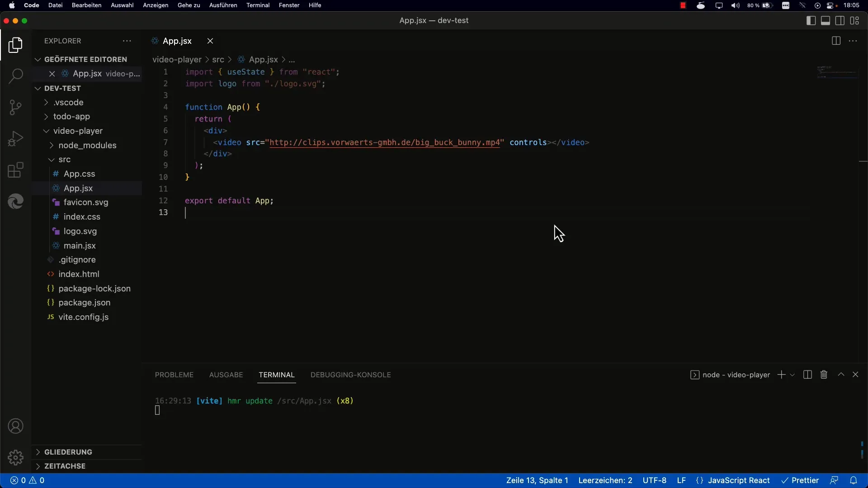The width and height of the screenshot is (868, 488).
Task: Add a new terminal with plus icon
Action: (781, 375)
